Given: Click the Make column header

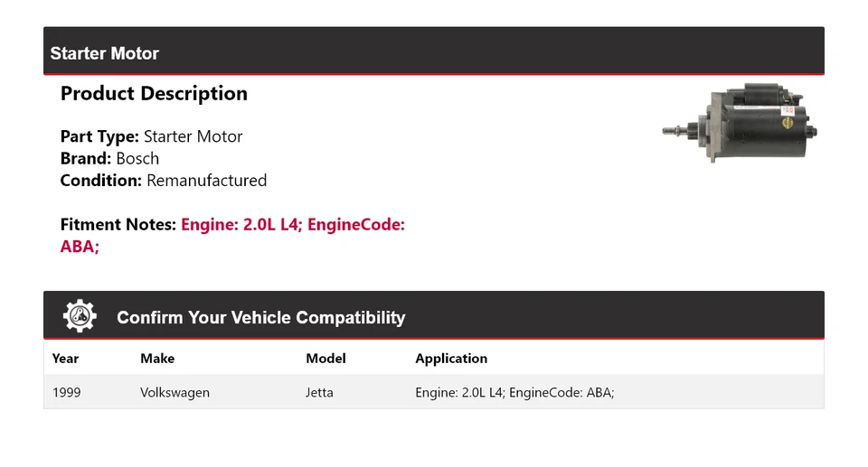Looking at the screenshot, I should pos(157,359).
